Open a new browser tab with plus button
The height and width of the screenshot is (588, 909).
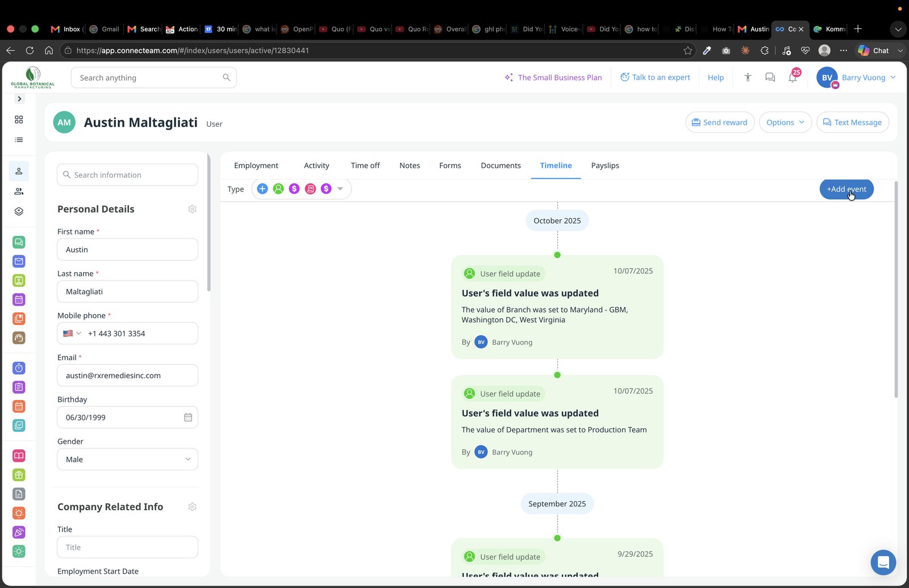pos(858,29)
